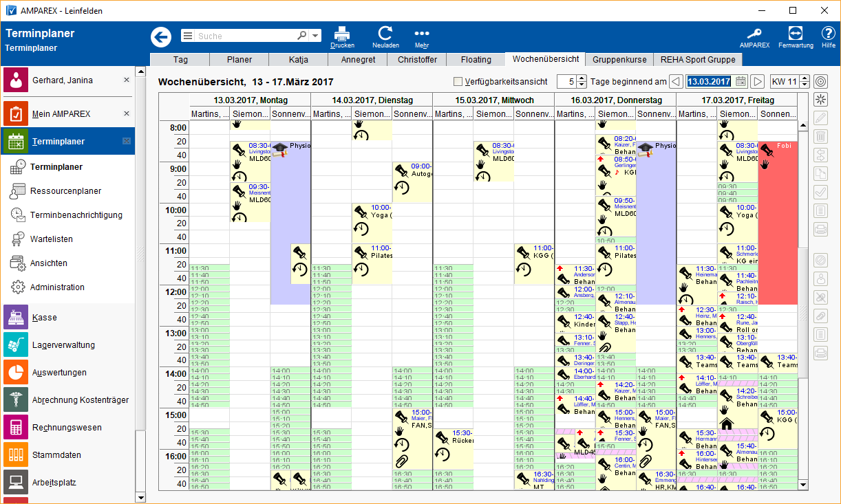Select the 10:00 Yoga appointment on Dienstag
841x504 pixels.
[x=372, y=223]
